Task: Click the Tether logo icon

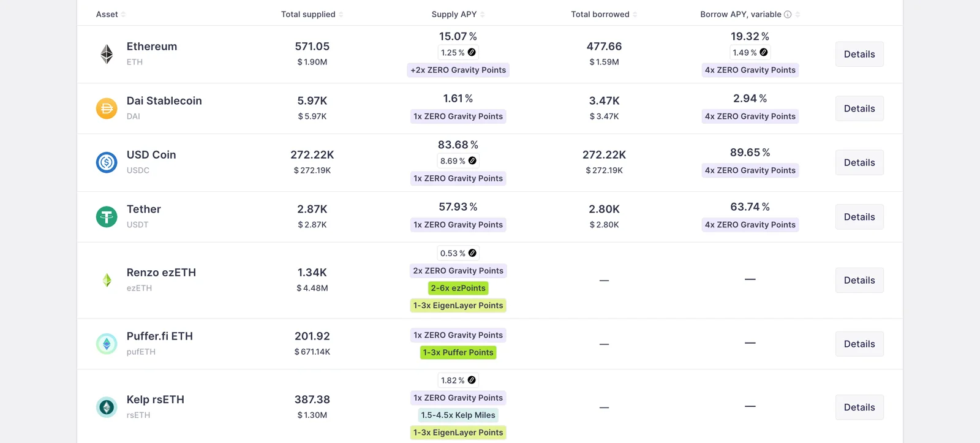Action: tap(107, 217)
